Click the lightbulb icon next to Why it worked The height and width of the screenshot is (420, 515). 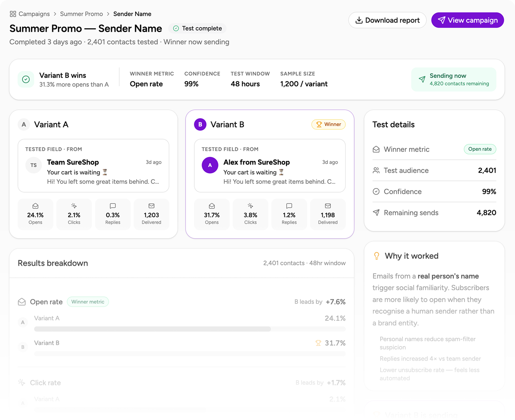coord(377,256)
